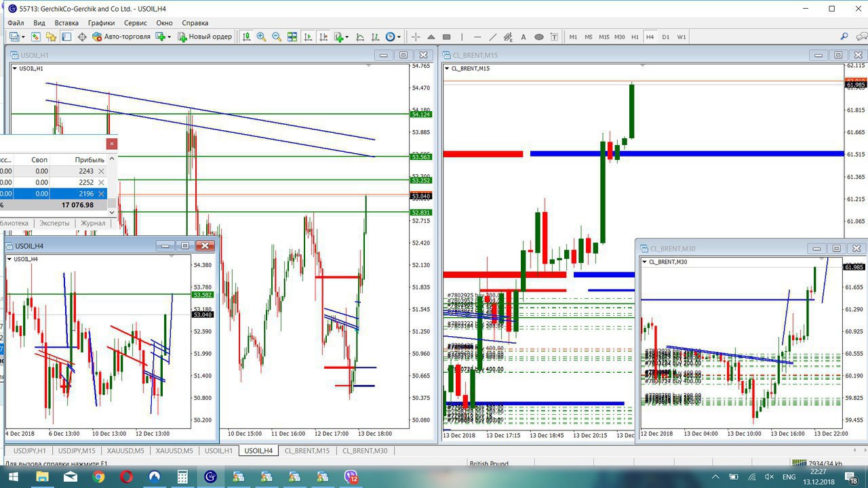Switch timeframe to W1
The width and height of the screenshot is (868, 488).
682,37
